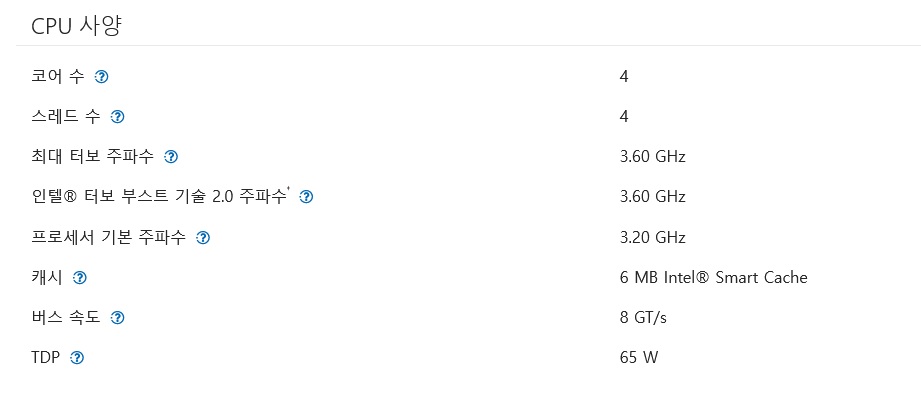Click the 스레드 수 label text
921x409 pixels.
[66, 116]
